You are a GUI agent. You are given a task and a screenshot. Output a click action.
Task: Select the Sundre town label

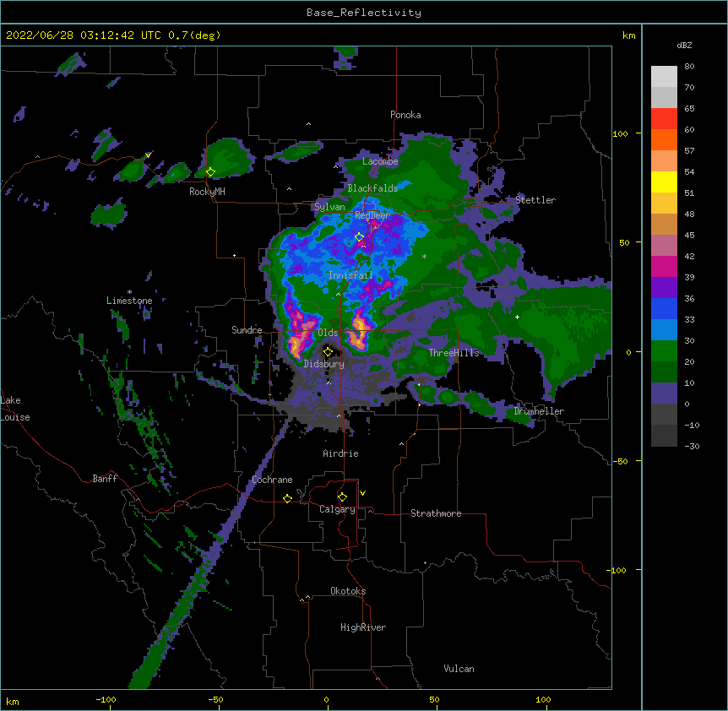pyautogui.click(x=247, y=330)
